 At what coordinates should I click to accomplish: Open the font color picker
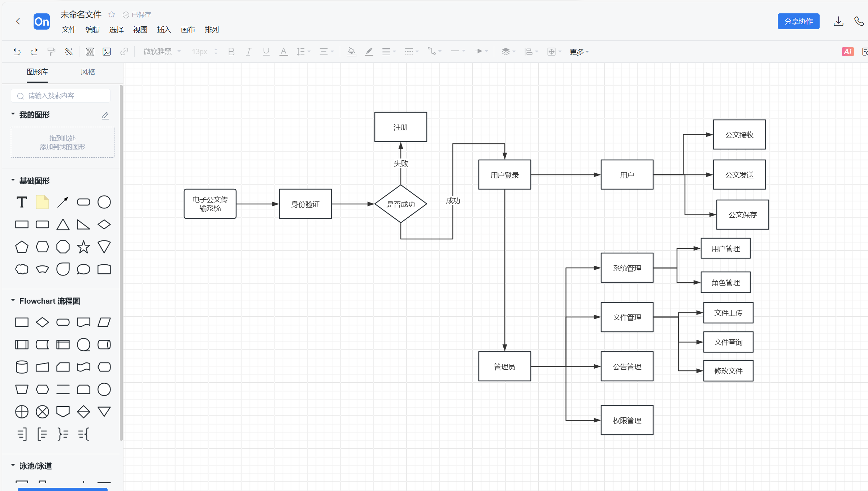284,52
